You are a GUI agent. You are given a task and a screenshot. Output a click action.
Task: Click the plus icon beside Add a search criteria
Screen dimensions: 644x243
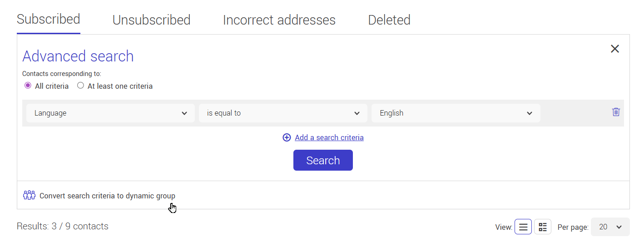[287, 137]
